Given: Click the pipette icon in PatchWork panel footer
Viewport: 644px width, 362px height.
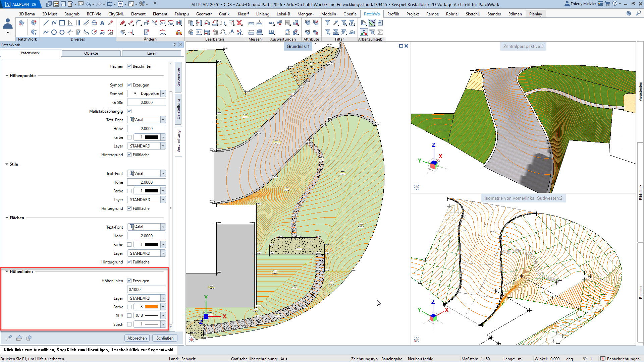Looking at the screenshot, I should point(9,338).
